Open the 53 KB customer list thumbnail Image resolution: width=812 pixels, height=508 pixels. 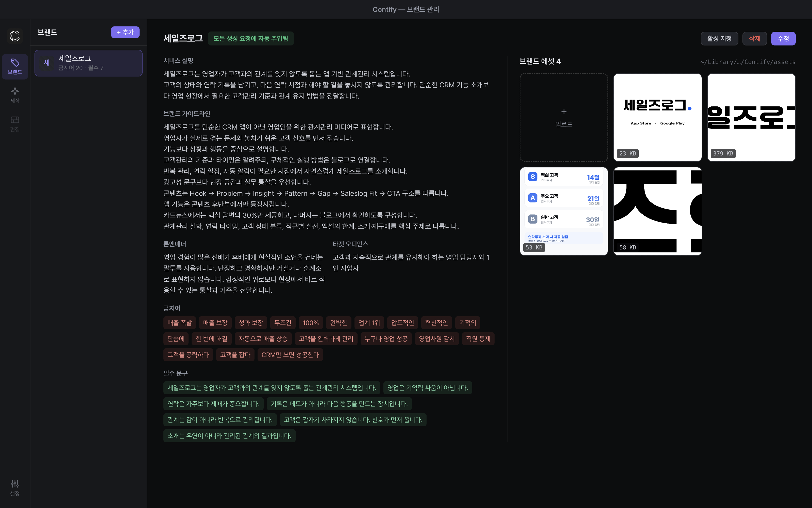tap(564, 211)
